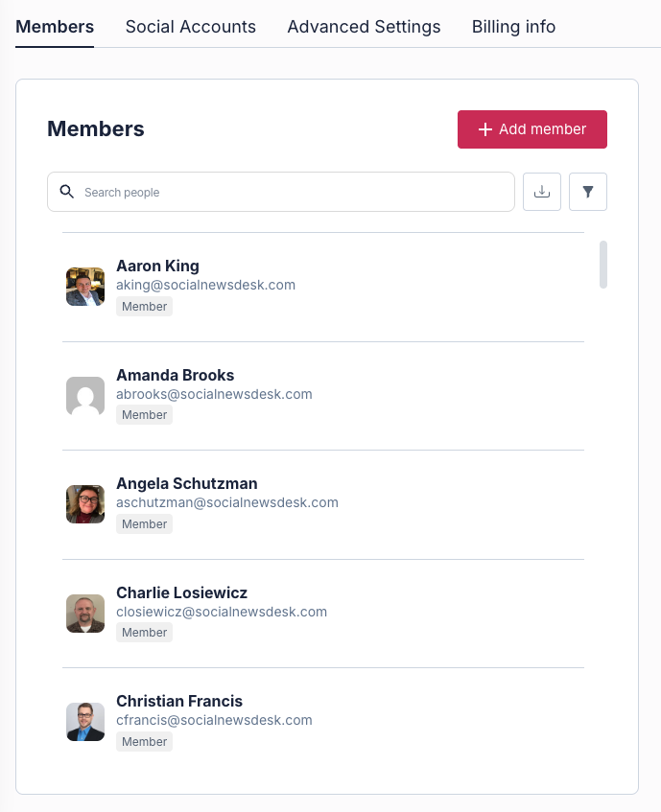Select the Angela Schutzman name
661x812 pixels.
[187, 483]
